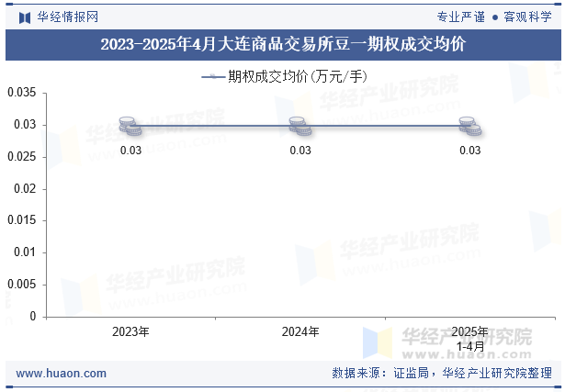The width and height of the screenshot is (565, 392).
Task: Click the 专业严谨 slogan text
Action: pyautogui.click(x=461, y=17)
